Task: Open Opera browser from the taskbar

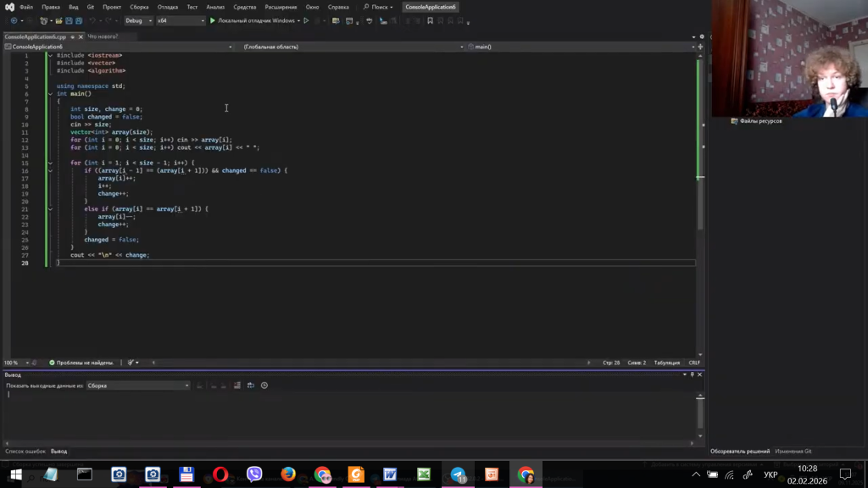Action: click(x=220, y=474)
